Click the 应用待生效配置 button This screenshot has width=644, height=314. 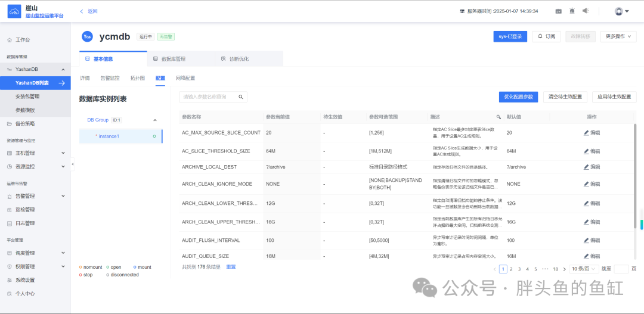coord(614,97)
